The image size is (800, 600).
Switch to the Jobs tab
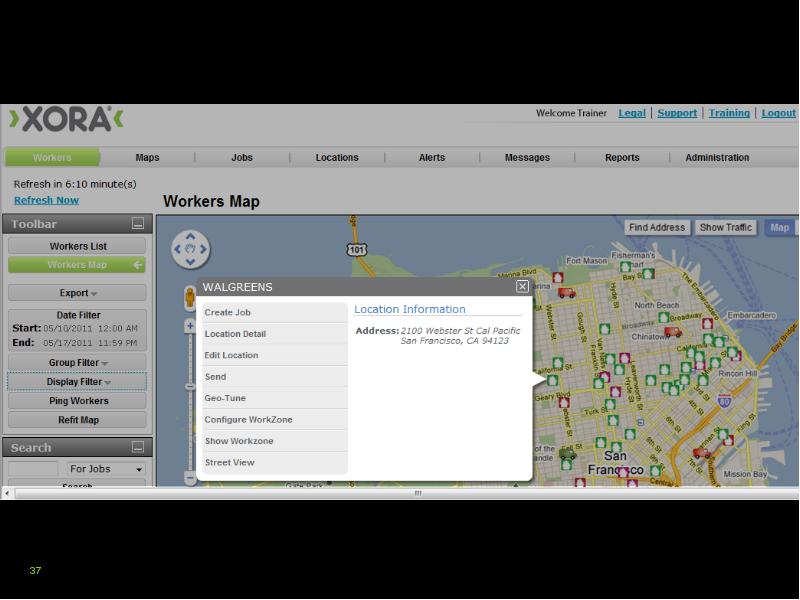(x=242, y=158)
